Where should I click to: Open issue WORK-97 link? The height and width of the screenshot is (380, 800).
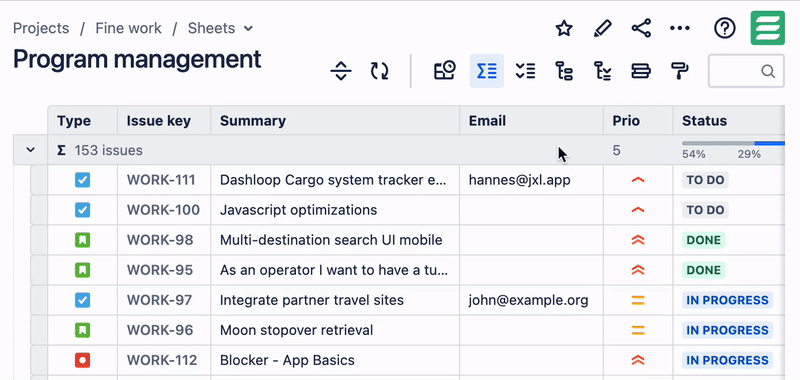(x=159, y=300)
